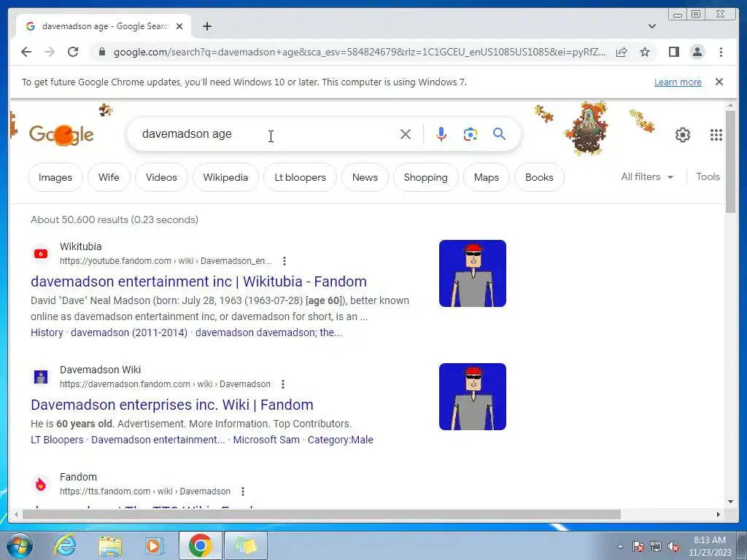The width and height of the screenshot is (747, 560).
Task: Expand the All filters dropdown
Action: (647, 176)
